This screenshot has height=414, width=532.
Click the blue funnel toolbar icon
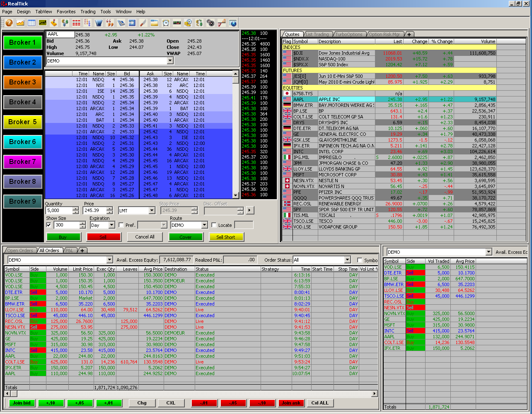click(x=99, y=23)
